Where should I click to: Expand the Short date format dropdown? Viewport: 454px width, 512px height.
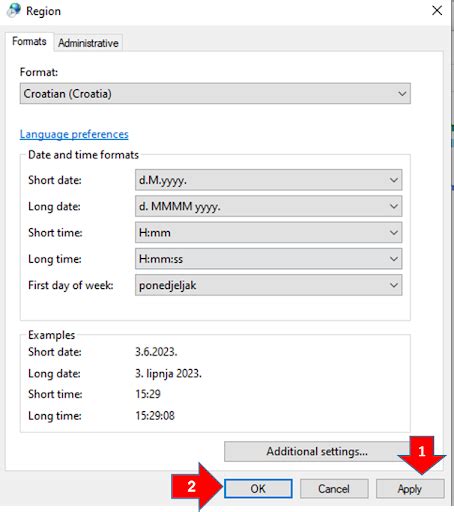tap(268, 180)
